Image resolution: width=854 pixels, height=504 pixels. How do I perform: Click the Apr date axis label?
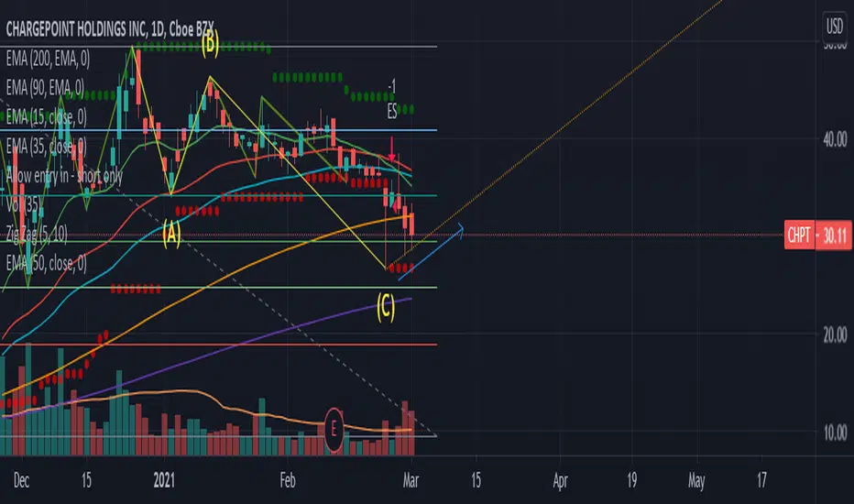click(560, 480)
